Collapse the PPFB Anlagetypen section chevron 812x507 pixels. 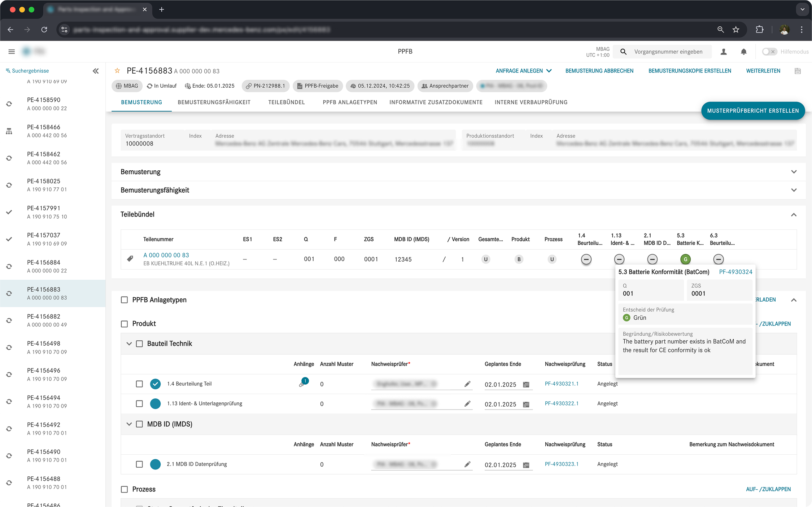point(794,300)
